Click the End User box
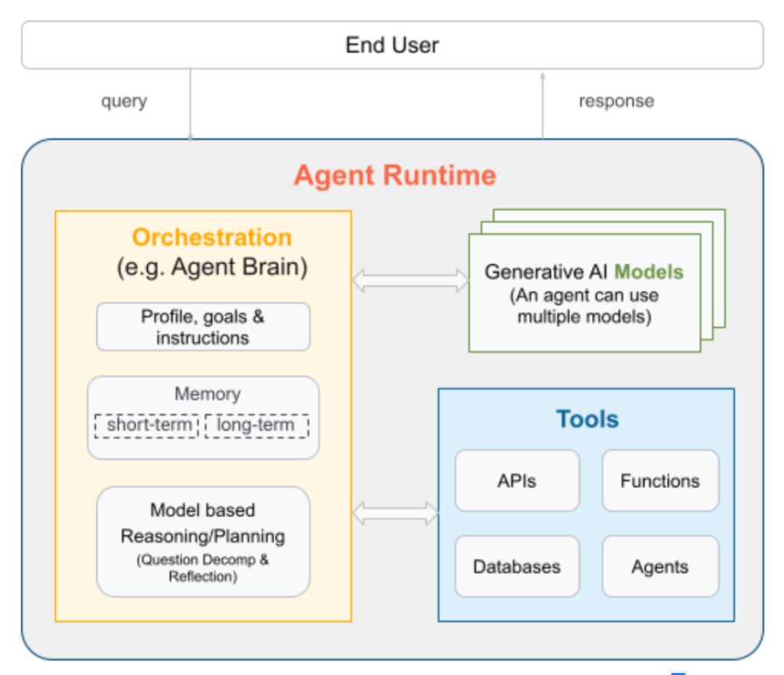The image size is (784, 675). tap(392, 45)
